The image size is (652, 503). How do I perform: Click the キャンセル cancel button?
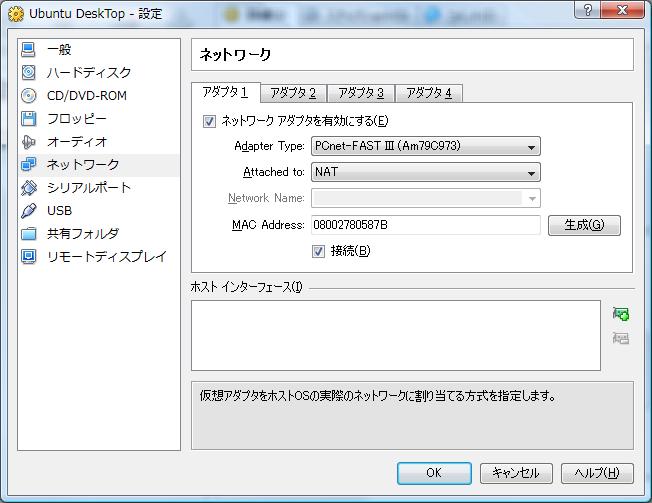pyautogui.click(x=516, y=473)
